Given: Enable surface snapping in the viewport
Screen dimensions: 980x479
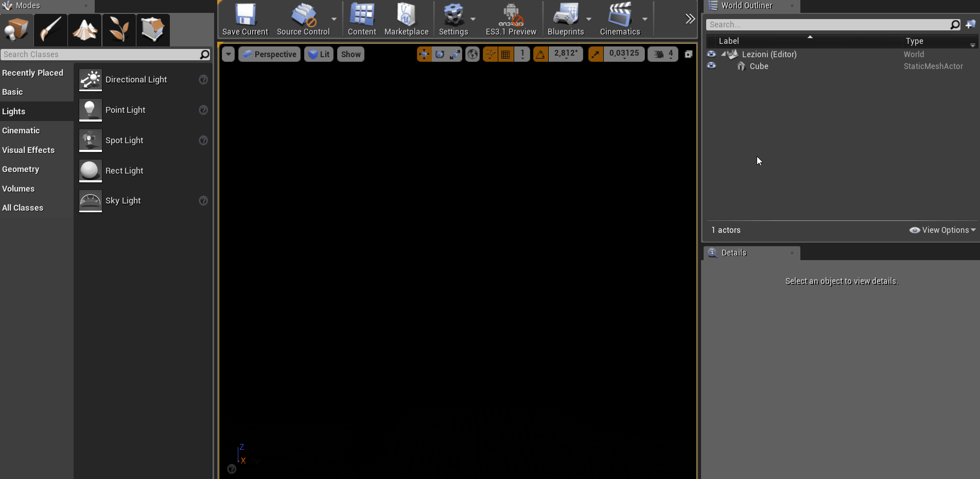Looking at the screenshot, I should pos(489,54).
